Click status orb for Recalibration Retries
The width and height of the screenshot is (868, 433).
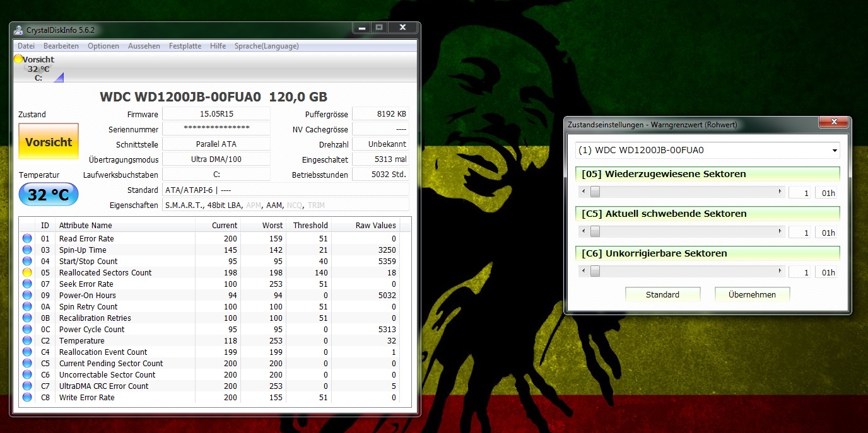click(27, 318)
